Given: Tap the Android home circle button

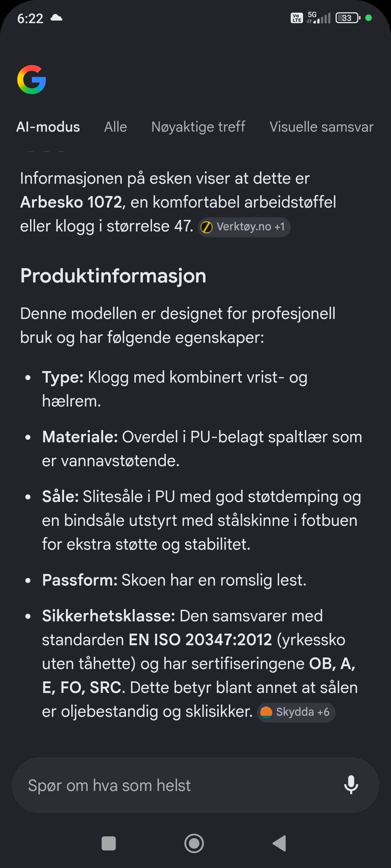Looking at the screenshot, I should pyautogui.click(x=194, y=843).
